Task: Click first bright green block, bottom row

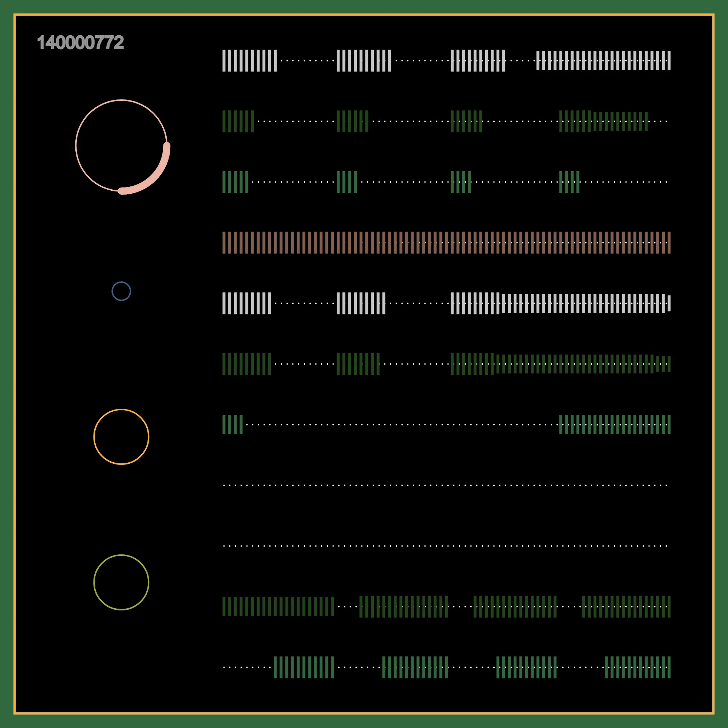Action: coord(304,667)
